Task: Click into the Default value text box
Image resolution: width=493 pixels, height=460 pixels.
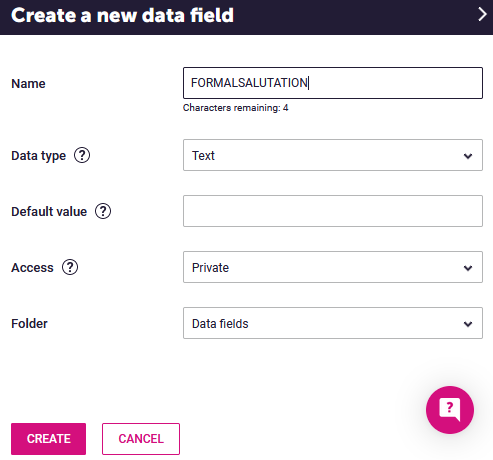Action: 333,211
